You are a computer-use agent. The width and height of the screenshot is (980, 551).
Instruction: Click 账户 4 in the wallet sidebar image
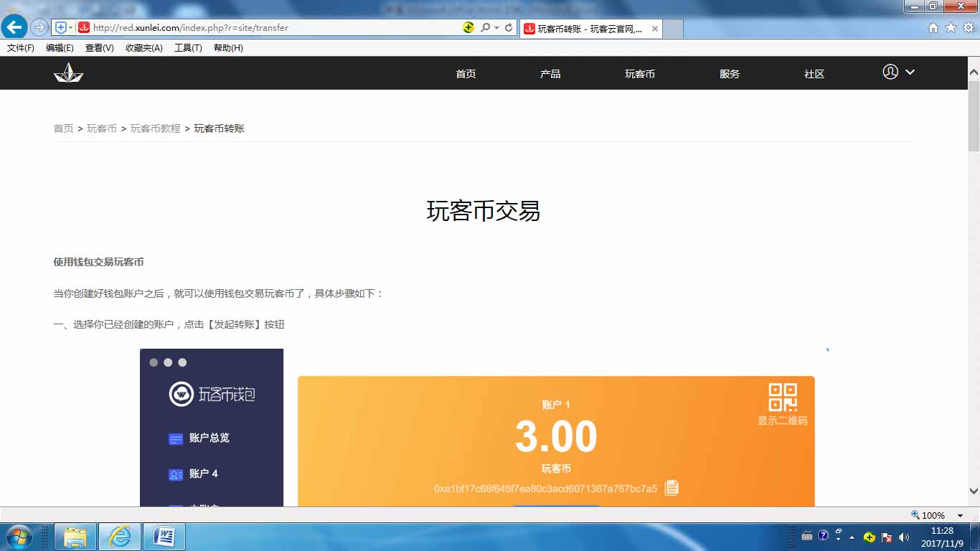[193, 474]
